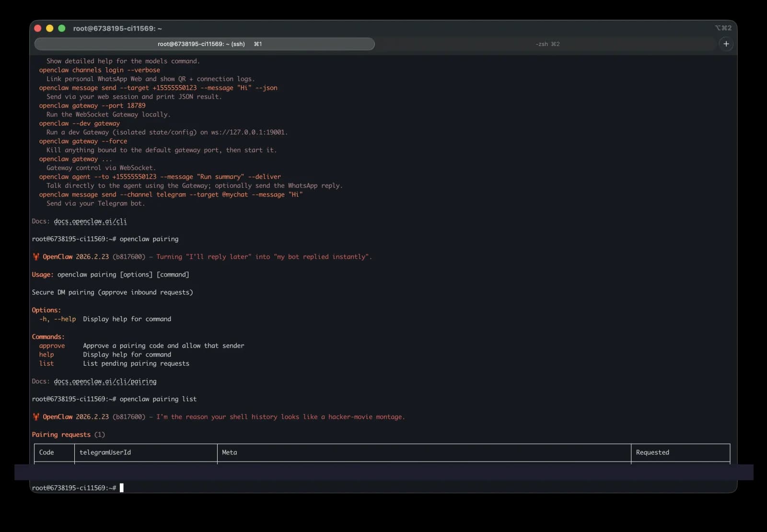
Task: Click the lobster icon beside OpenClaw pairing tagline
Action: [x=36, y=257]
